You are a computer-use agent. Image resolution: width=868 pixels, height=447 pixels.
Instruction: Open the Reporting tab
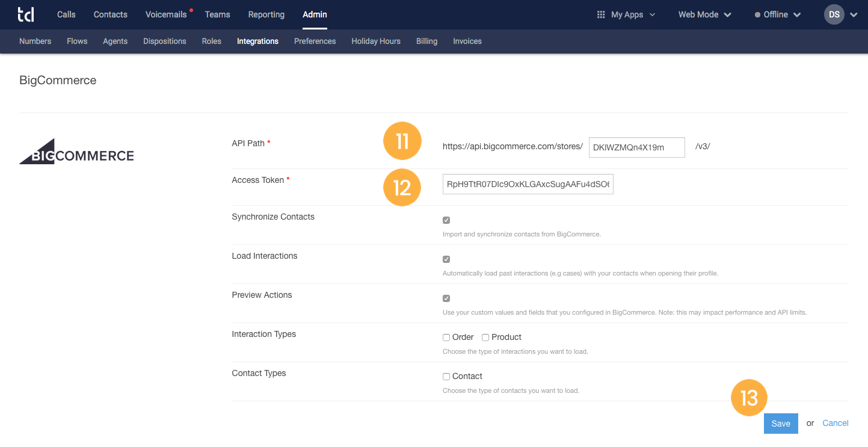[266, 14]
